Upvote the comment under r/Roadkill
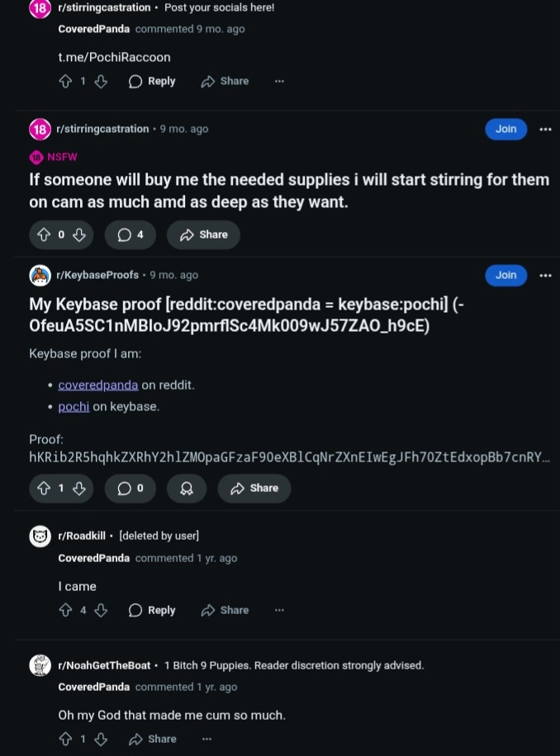The width and height of the screenshot is (560, 756). point(65,610)
